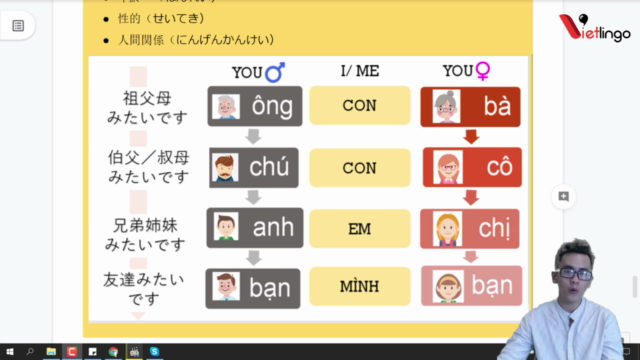The height and width of the screenshot is (360, 640).
Task: Click the word 'ông' in the gray card
Action: (x=272, y=107)
